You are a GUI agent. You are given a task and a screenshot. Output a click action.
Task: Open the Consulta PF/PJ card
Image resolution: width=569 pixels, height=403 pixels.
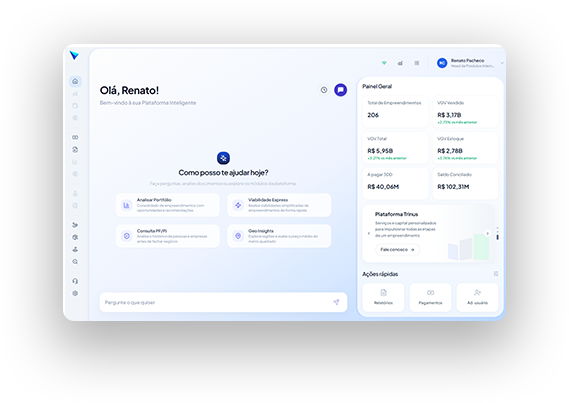click(168, 236)
